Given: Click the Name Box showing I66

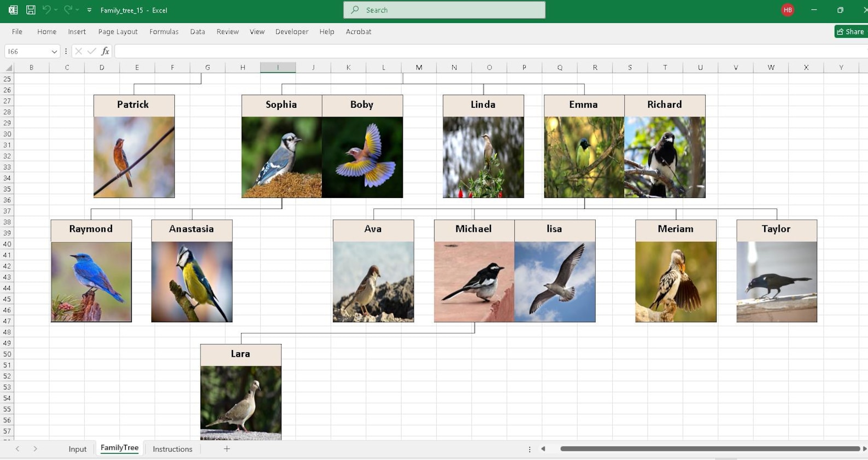Looking at the screenshot, I should (27, 51).
